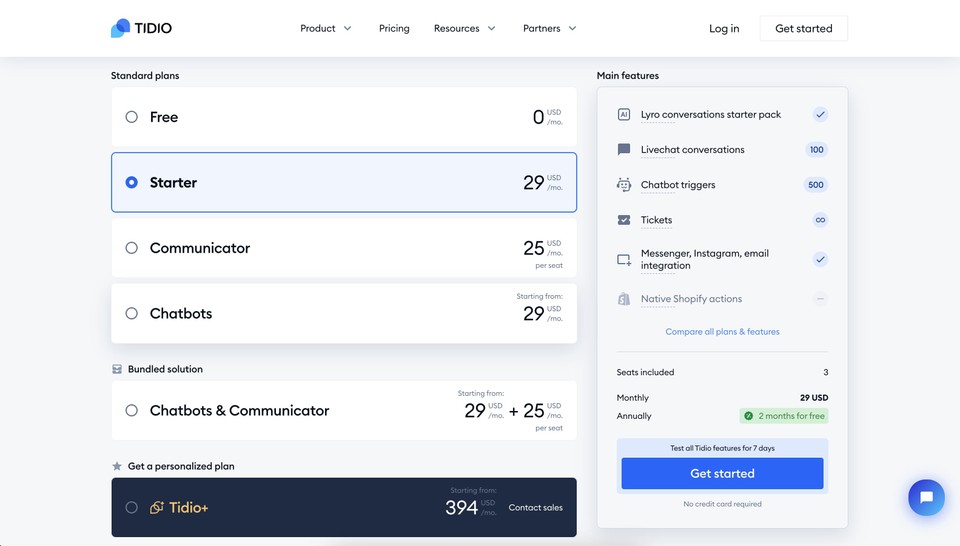Viewport: 960px width, 546px height.
Task: Select the Starter plan radio button
Action: click(132, 182)
